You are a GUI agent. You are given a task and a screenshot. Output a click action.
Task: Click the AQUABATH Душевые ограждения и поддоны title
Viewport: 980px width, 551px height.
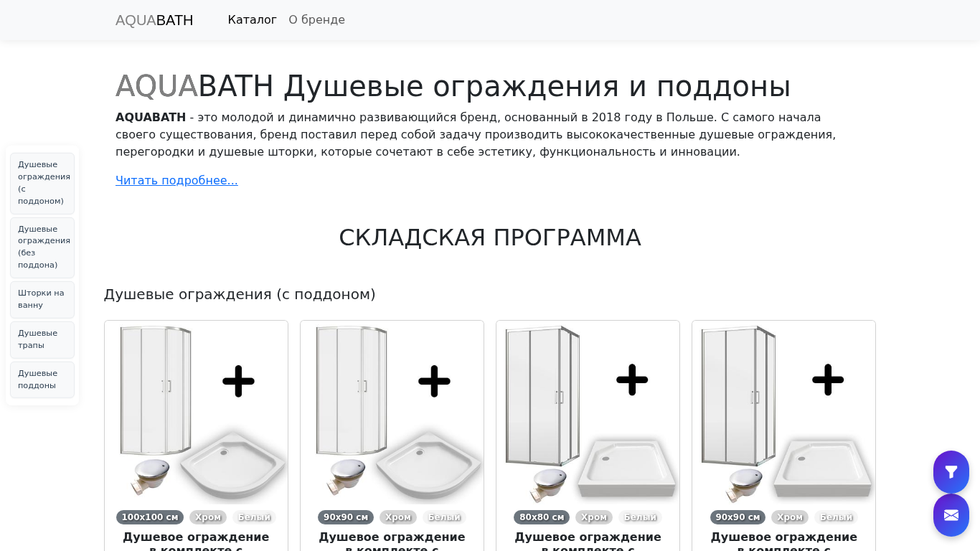coord(453,86)
